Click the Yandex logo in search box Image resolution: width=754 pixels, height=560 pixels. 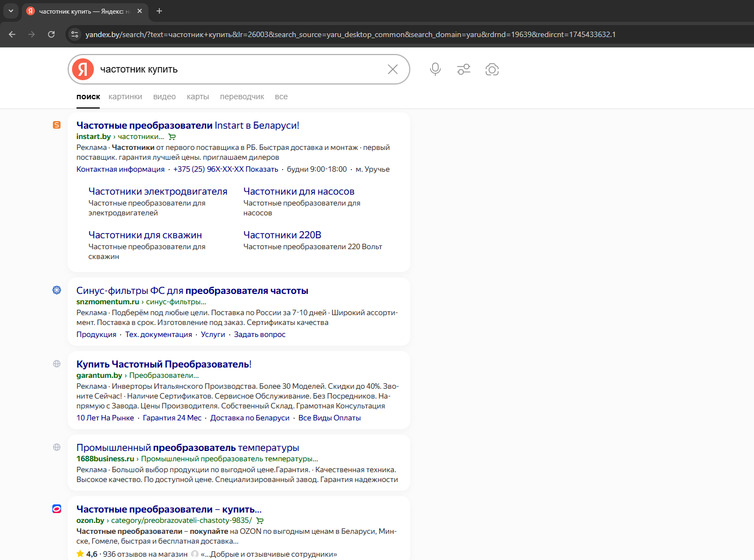click(x=83, y=69)
